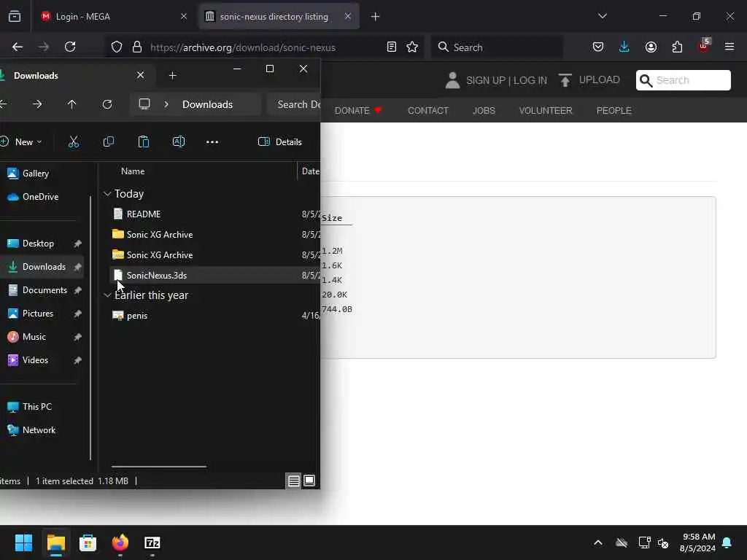Open the Save to Pocket icon
747x560 pixels.
598,47
